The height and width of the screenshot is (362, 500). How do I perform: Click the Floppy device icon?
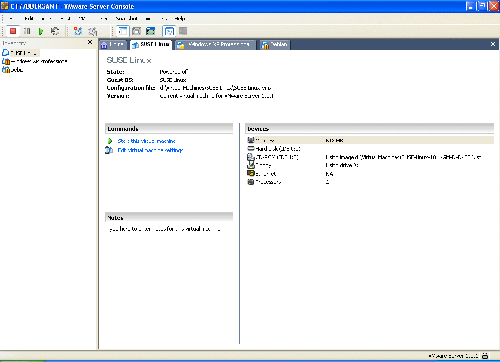[251, 165]
